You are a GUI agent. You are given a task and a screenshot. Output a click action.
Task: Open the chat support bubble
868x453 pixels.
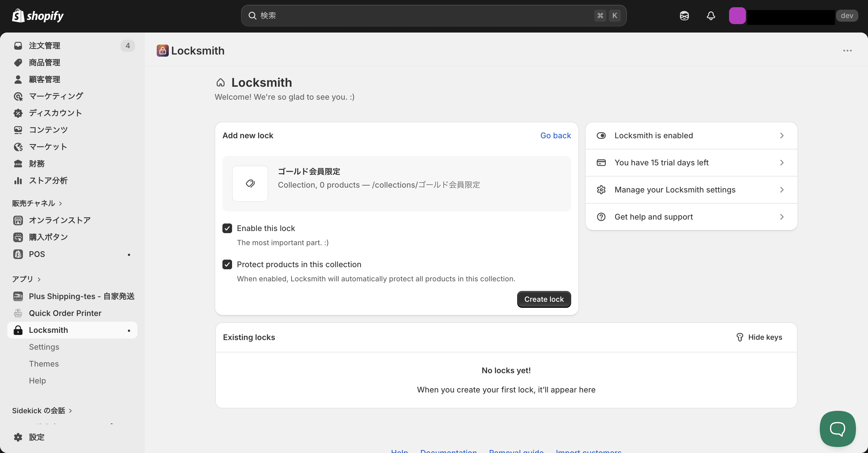837,428
